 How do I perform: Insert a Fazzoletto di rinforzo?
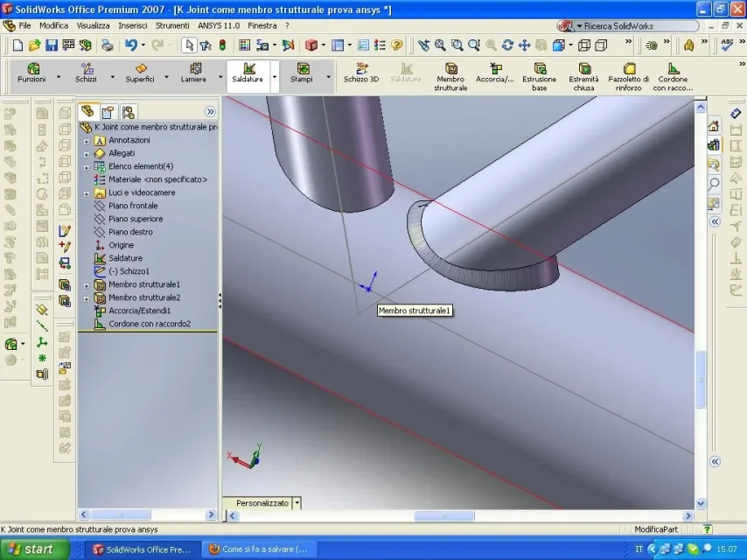[x=628, y=77]
